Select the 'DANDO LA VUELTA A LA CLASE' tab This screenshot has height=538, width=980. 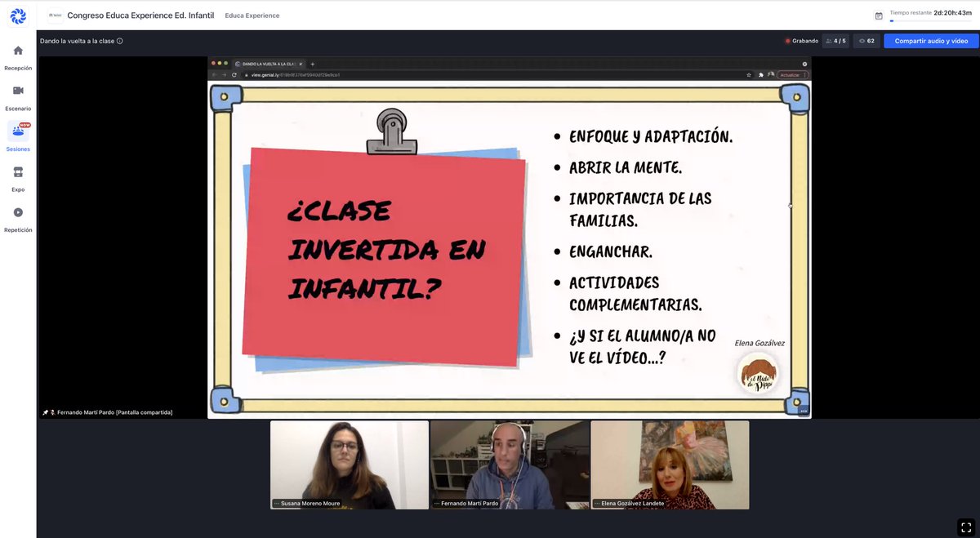click(x=268, y=64)
